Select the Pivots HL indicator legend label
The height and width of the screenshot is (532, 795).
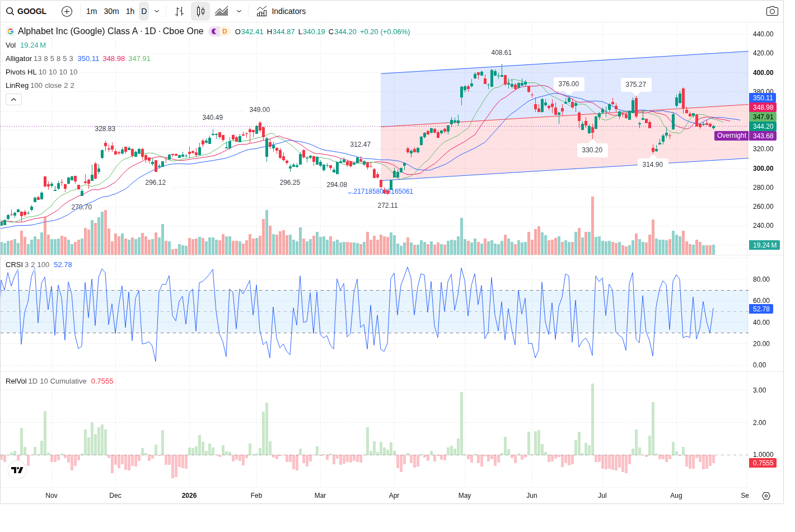[21, 72]
